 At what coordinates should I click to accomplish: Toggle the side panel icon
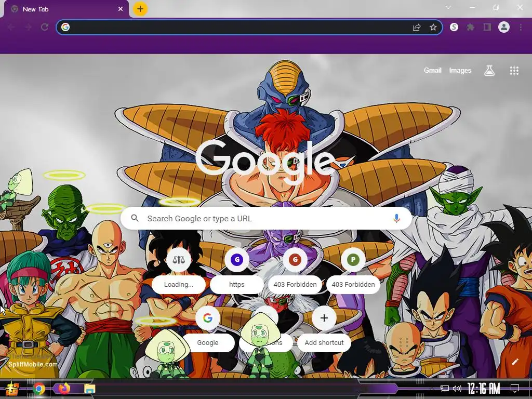click(487, 27)
